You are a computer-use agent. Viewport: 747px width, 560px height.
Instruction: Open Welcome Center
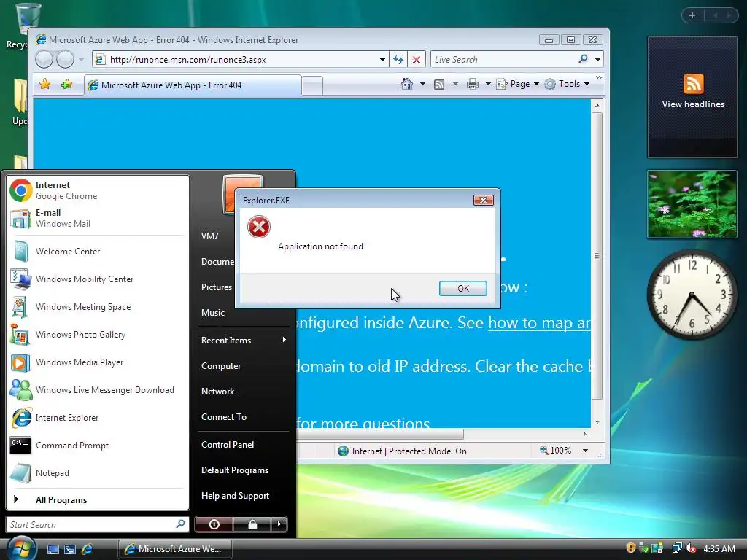pos(98,252)
